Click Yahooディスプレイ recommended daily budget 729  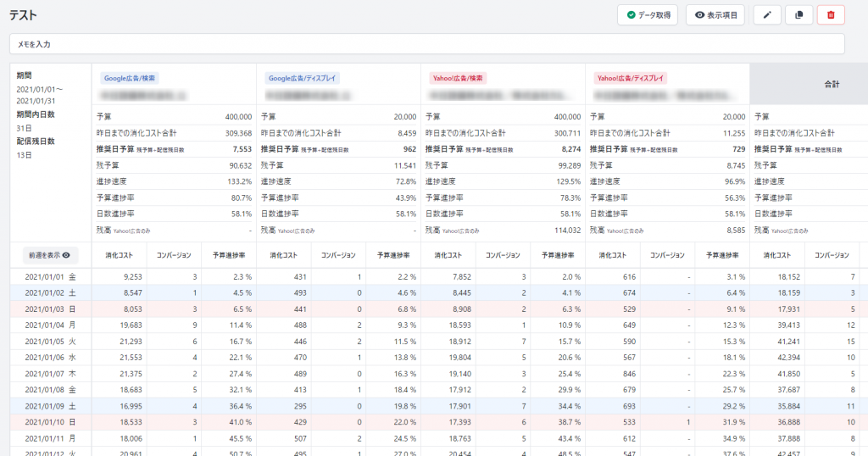click(739, 149)
